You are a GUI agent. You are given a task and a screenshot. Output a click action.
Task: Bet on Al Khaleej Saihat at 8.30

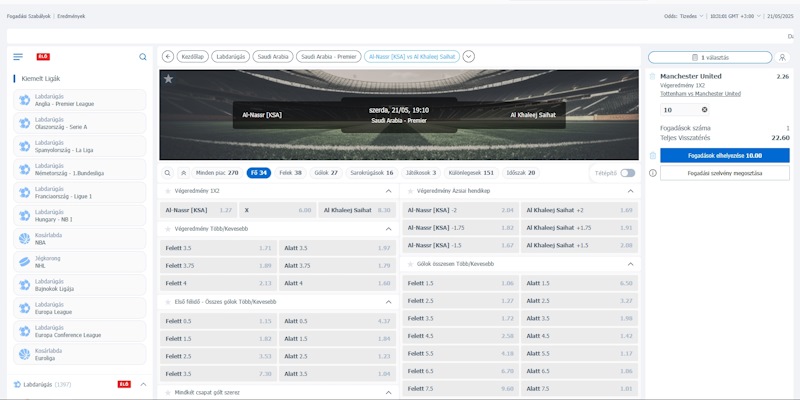click(x=357, y=210)
